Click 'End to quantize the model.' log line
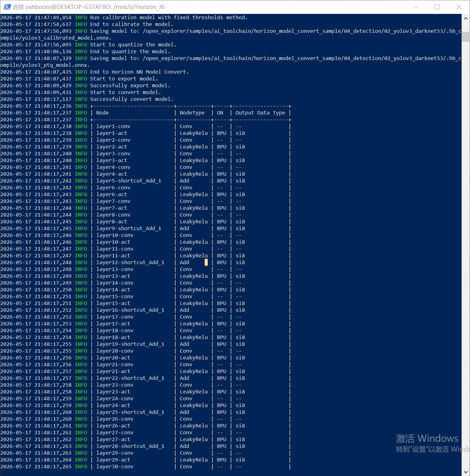 (x=130, y=51)
